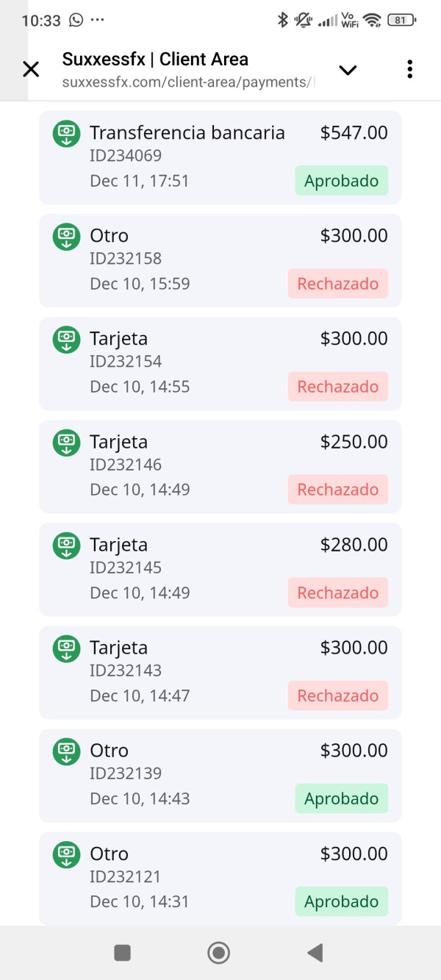Screen dimensions: 441x980
Task: Tap Aprobado badge on ID232121 payment
Action: tap(341, 901)
